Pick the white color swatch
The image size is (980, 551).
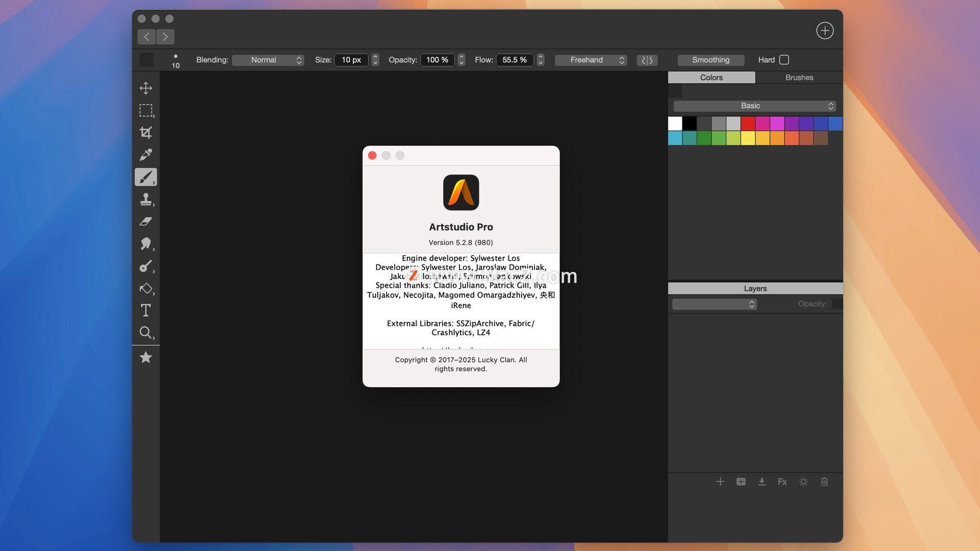click(675, 123)
